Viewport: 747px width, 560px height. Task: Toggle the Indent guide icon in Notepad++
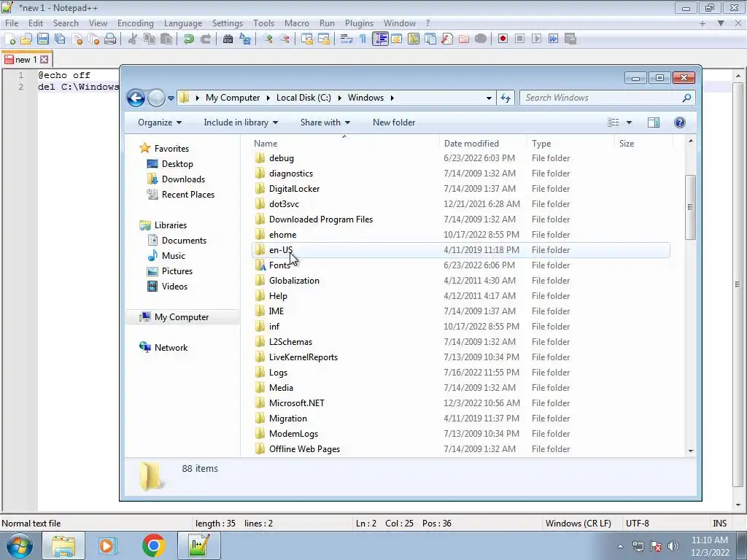point(380,39)
